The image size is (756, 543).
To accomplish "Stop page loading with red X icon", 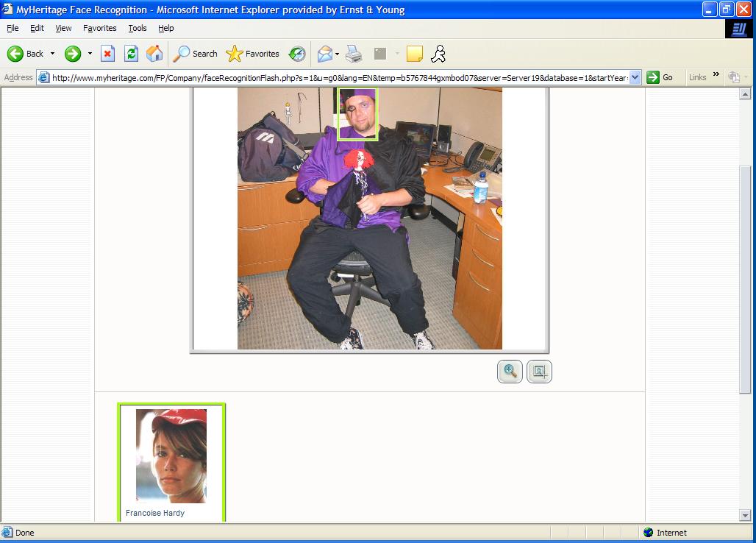I will pyautogui.click(x=107, y=54).
